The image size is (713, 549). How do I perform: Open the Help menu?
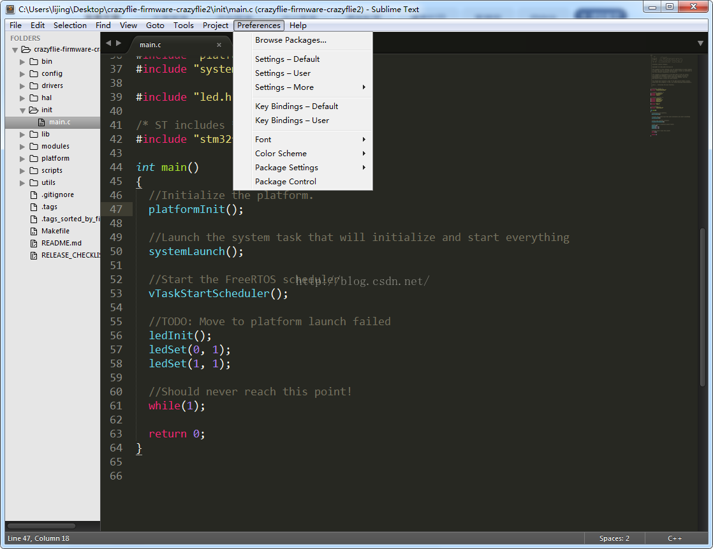(x=298, y=25)
